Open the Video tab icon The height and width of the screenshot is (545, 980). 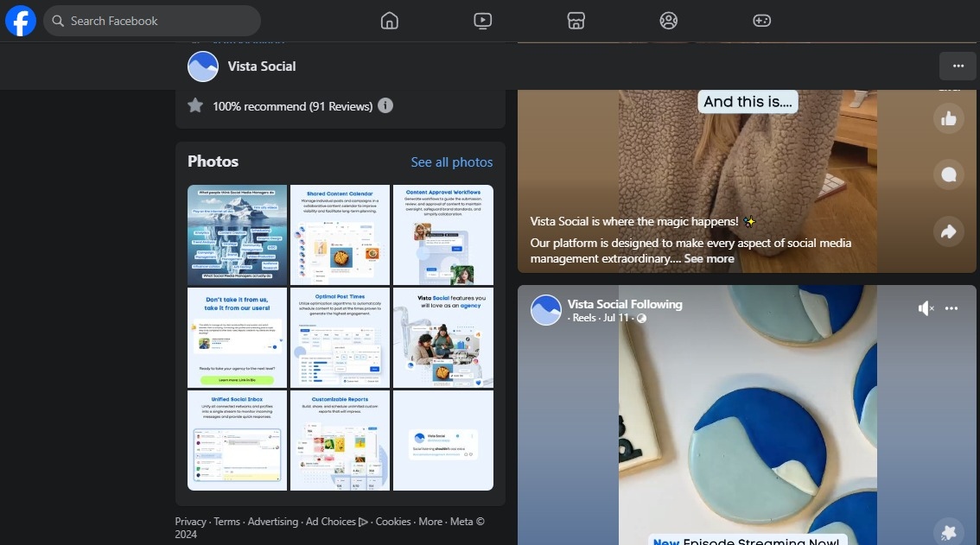click(x=483, y=21)
